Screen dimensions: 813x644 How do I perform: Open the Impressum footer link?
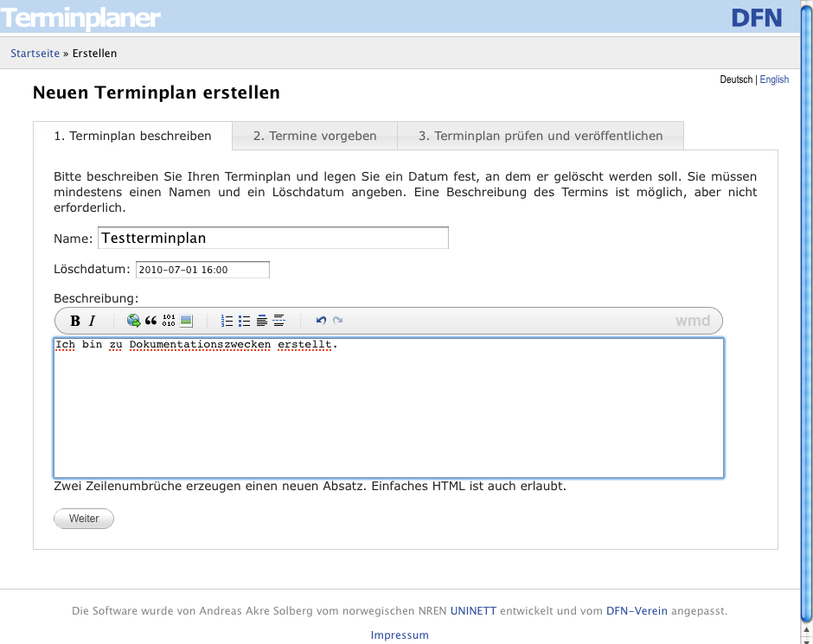pyautogui.click(x=400, y=635)
